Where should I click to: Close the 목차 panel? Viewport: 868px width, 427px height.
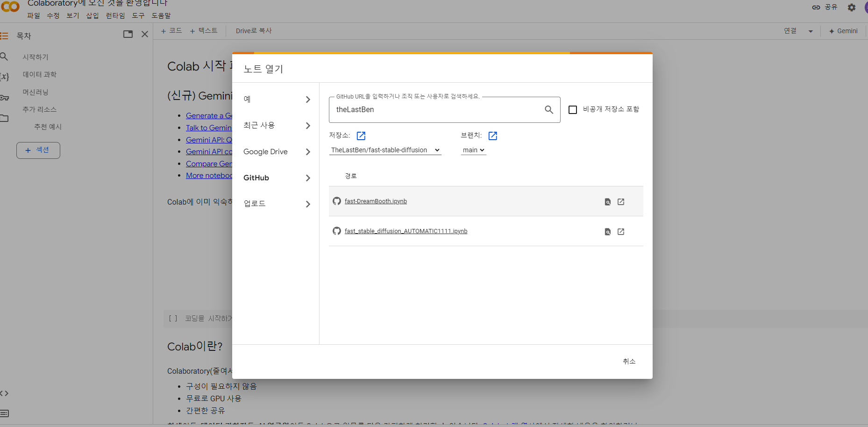pyautogui.click(x=145, y=34)
